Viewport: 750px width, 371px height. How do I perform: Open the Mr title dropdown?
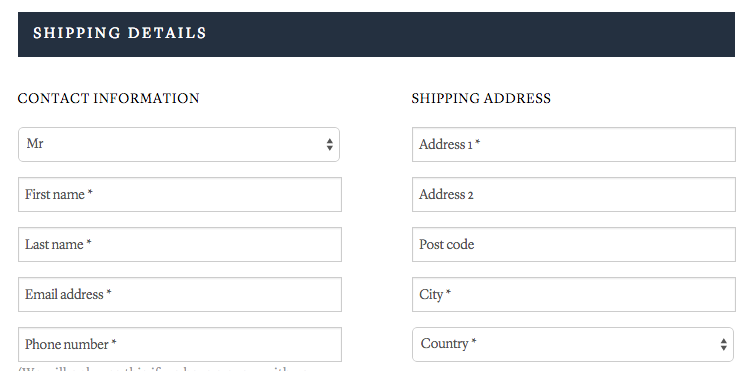179,144
